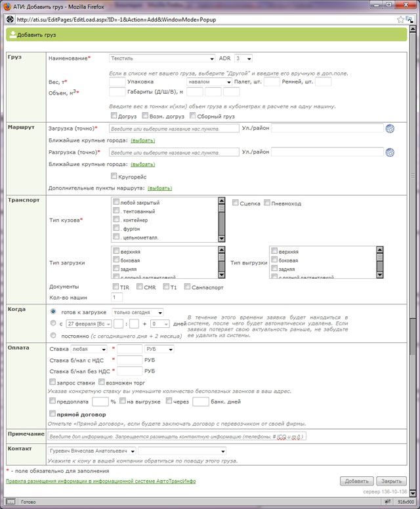Check the запрос ставки checkbox
This screenshot has width=420, height=509.
[x=52, y=382]
